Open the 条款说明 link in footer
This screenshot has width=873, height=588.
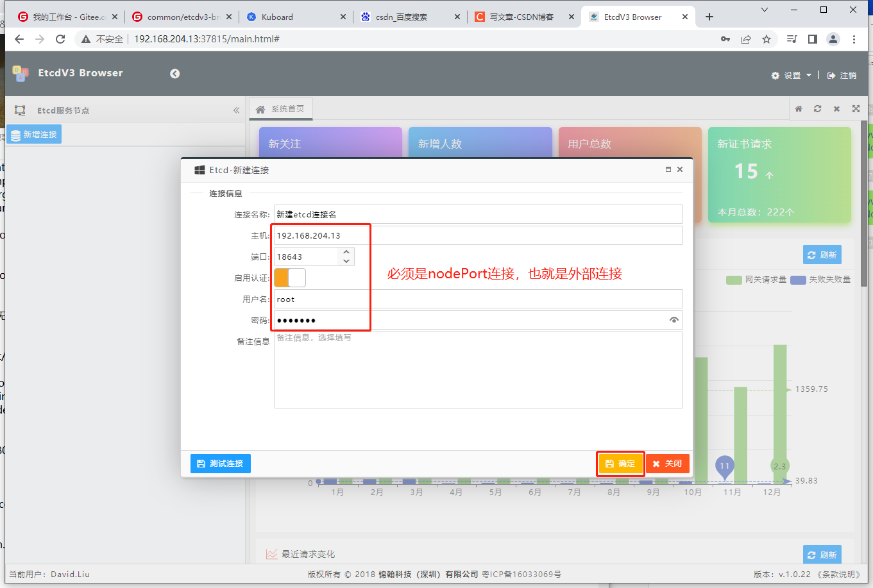coord(840,575)
